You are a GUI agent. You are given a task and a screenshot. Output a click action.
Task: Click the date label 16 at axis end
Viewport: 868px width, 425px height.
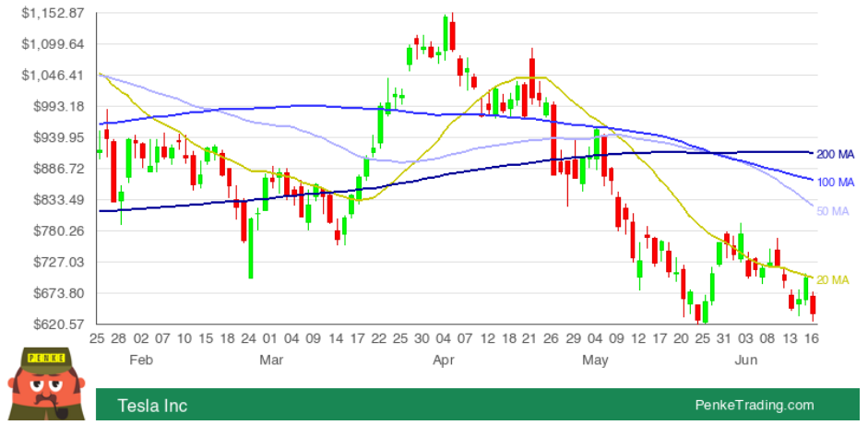811,338
